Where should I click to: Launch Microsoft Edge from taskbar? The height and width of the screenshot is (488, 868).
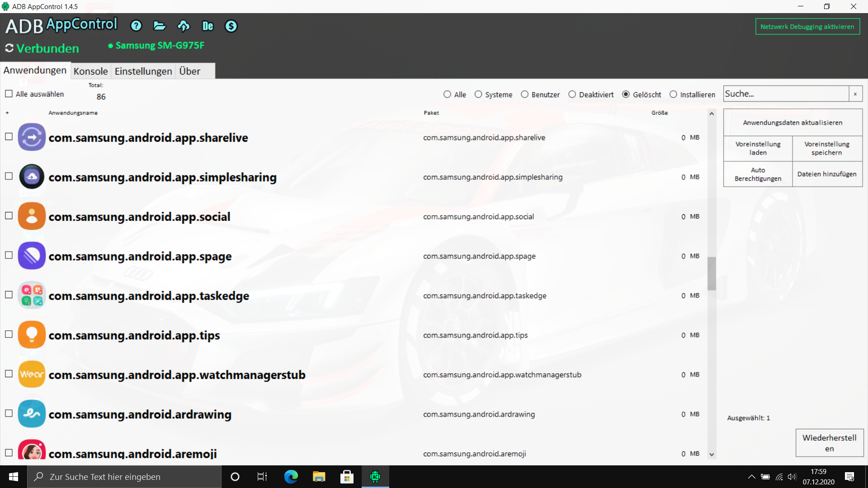tap(291, 477)
